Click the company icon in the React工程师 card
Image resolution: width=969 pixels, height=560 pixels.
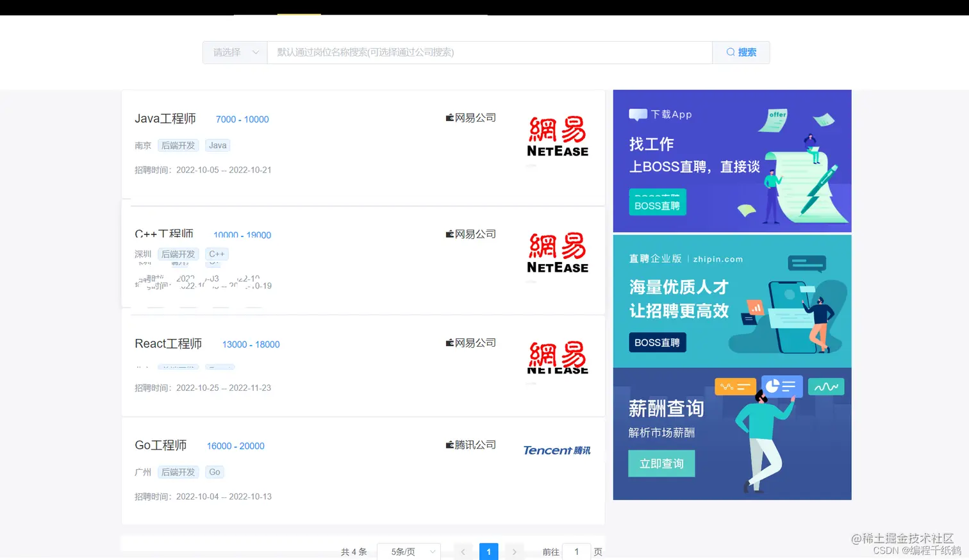[x=450, y=343]
